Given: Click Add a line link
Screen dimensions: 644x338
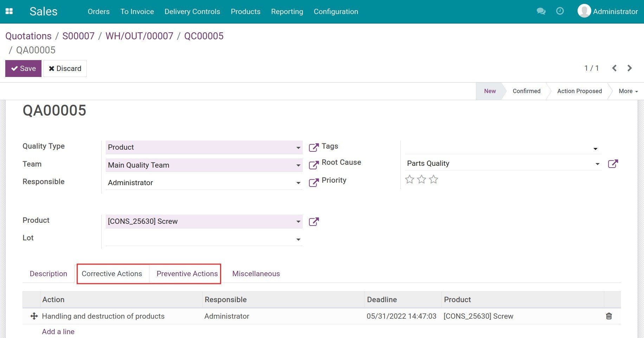Looking at the screenshot, I should click(58, 332).
